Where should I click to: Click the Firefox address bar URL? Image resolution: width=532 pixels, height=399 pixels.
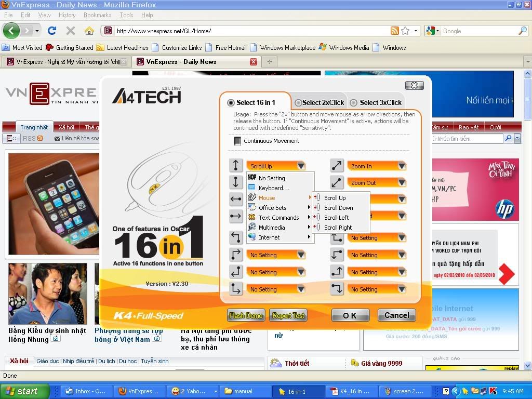(164, 31)
